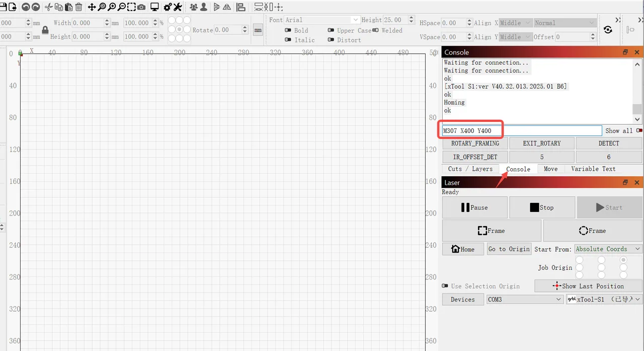Screen dimensions: 644x351
Task: Click the Home button with house icon
Action: coord(463,249)
